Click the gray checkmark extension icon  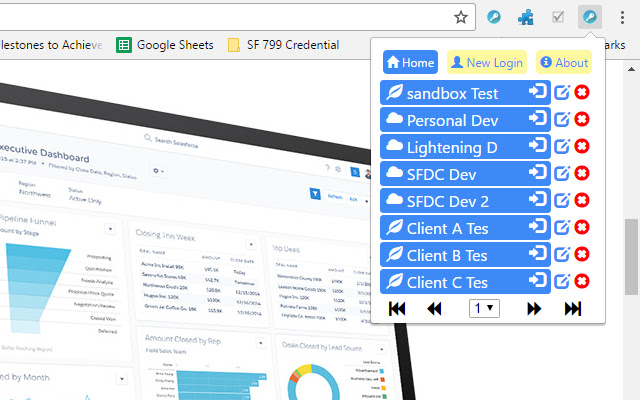tap(558, 17)
